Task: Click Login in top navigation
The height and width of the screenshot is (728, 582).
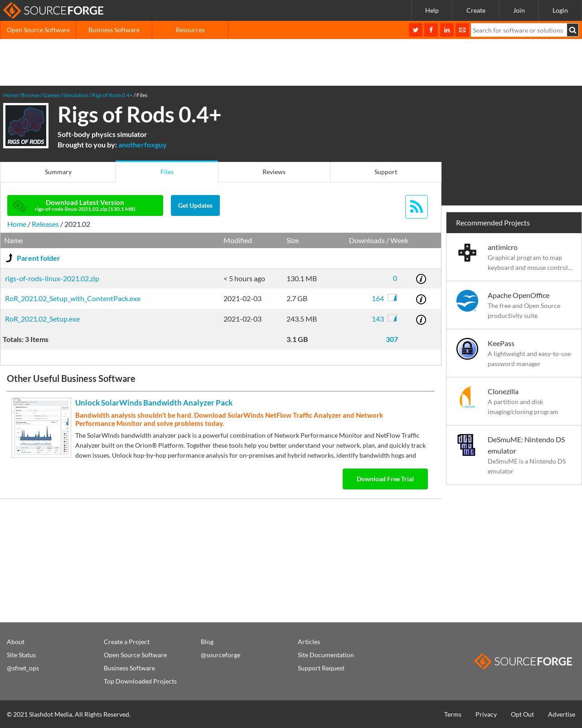Action: [x=560, y=10]
